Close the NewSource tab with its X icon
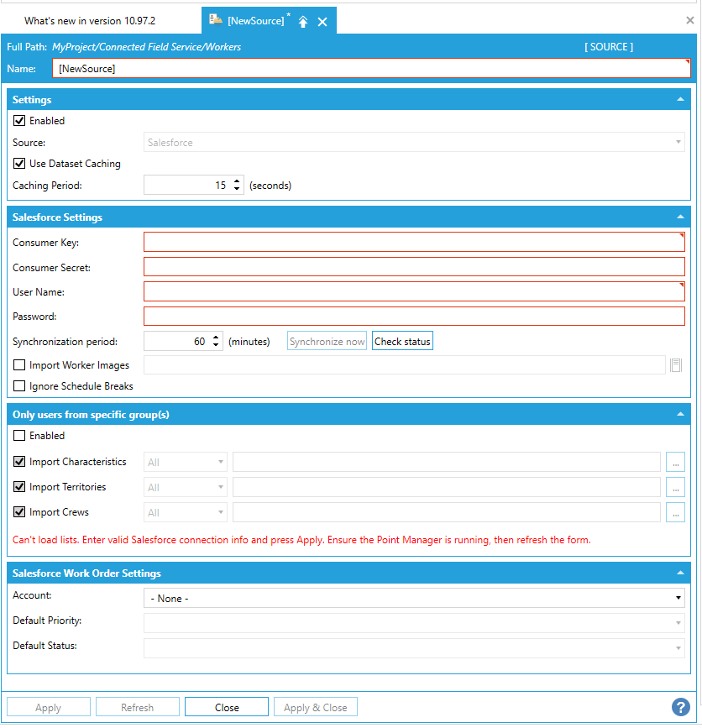The width and height of the screenshot is (702, 728). tap(322, 22)
